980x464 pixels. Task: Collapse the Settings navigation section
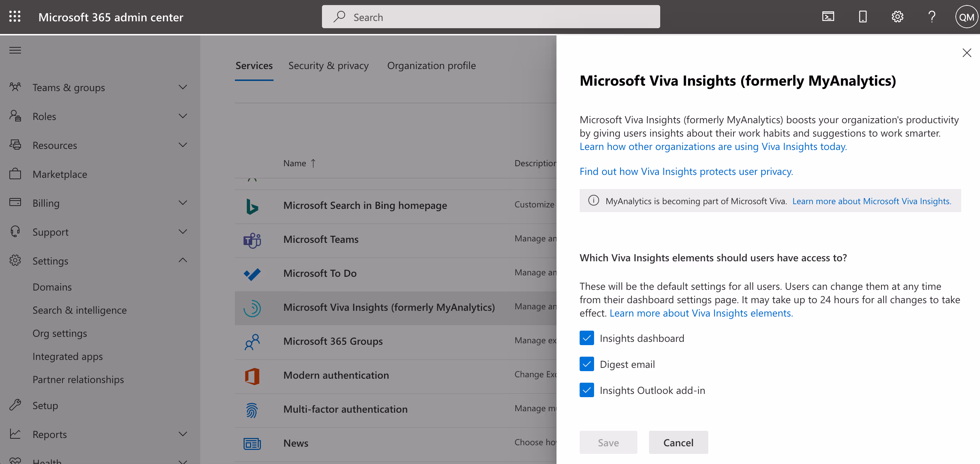pos(182,261)
